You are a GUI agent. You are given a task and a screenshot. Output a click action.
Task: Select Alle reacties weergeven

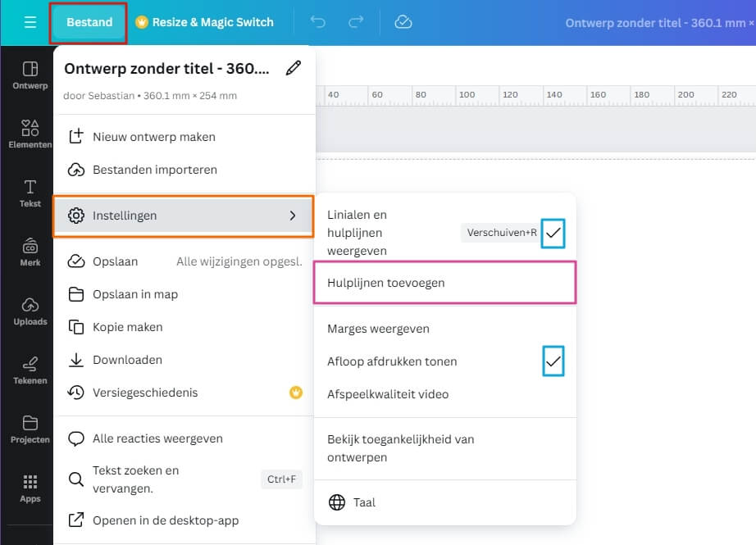184,438
